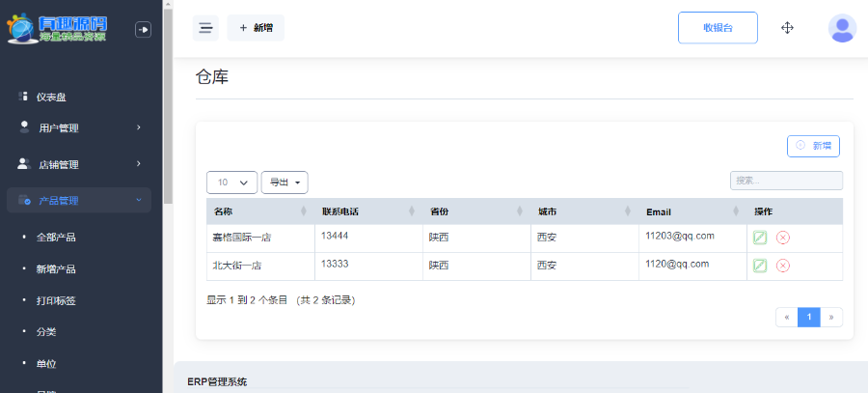Viewport: 868px width, 393px height.
Task: Click the table search input field
Action: (785, 181)
